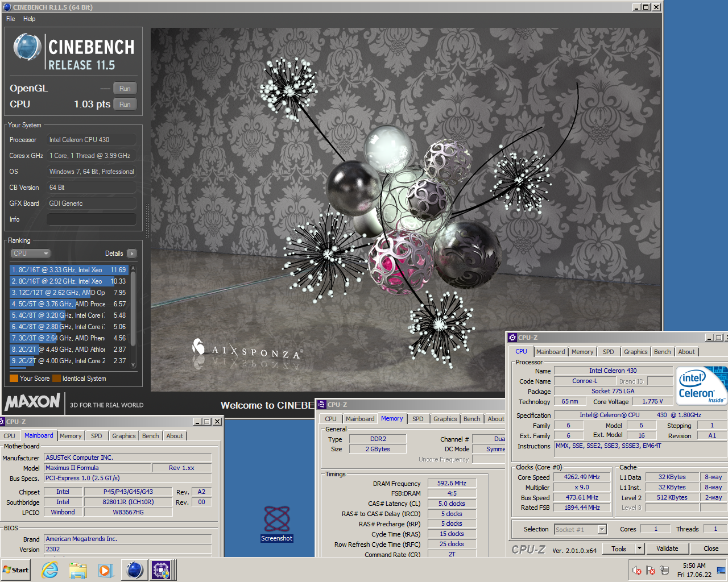Click the brown Identical System color swatch
Screen dimensions: 728x582
(x=56, y=379)
